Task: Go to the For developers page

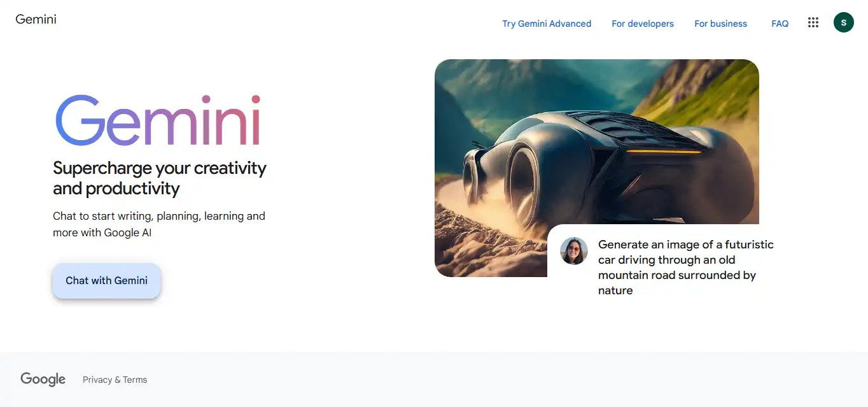Action: 643,24
